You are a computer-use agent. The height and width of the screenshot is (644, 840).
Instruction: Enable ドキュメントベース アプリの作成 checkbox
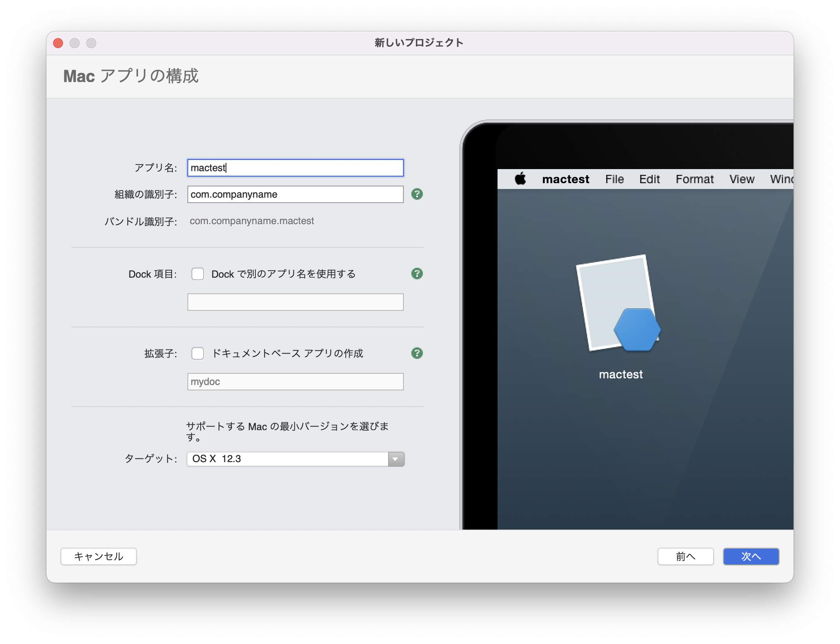coord(198,353)
